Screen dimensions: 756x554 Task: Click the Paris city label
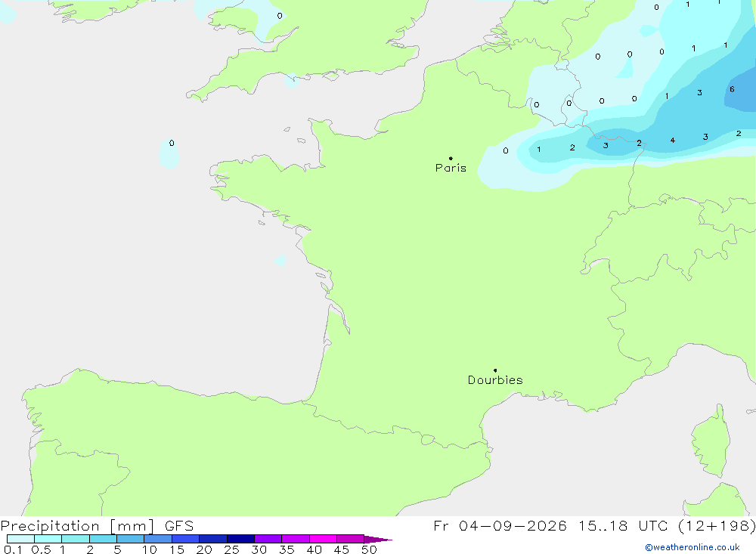click(x=451, y=168)
